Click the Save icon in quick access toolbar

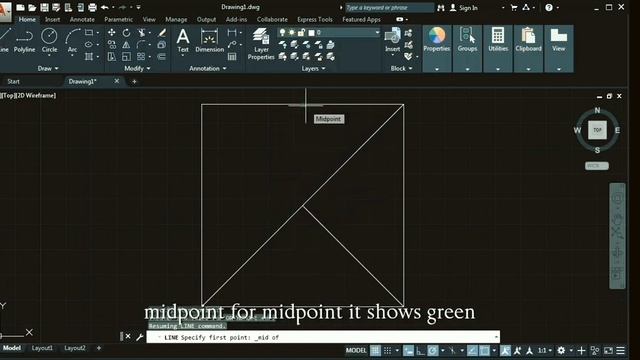coord(44,7)
